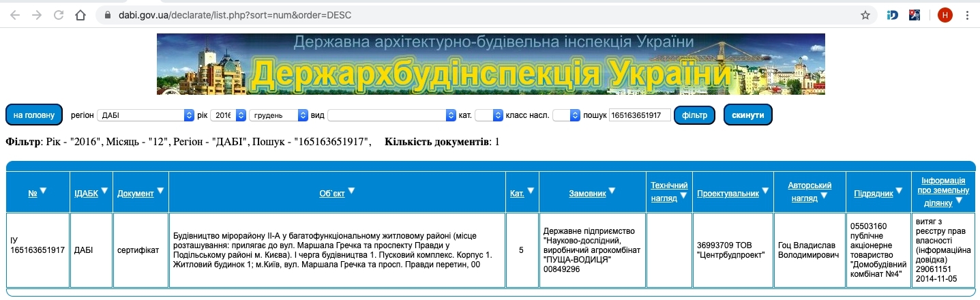Click the 'на головну' button

(x=34, y=115)
